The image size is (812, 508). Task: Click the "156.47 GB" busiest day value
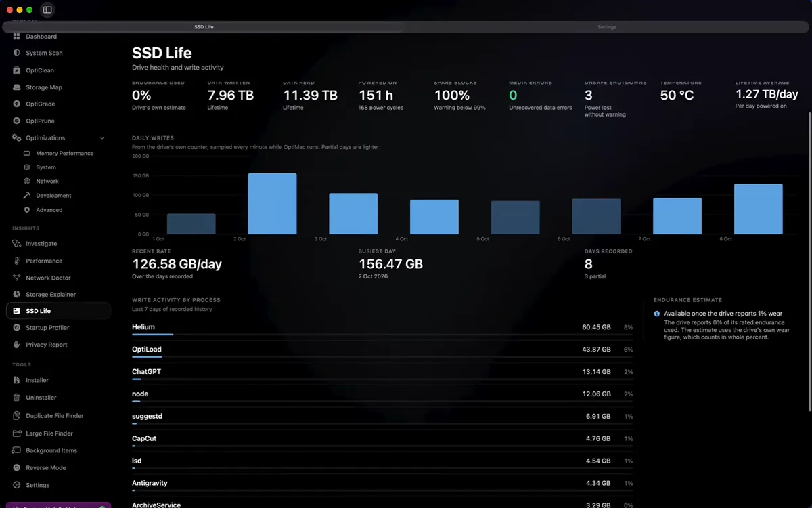pyautogui.click(x=390, y=264)
